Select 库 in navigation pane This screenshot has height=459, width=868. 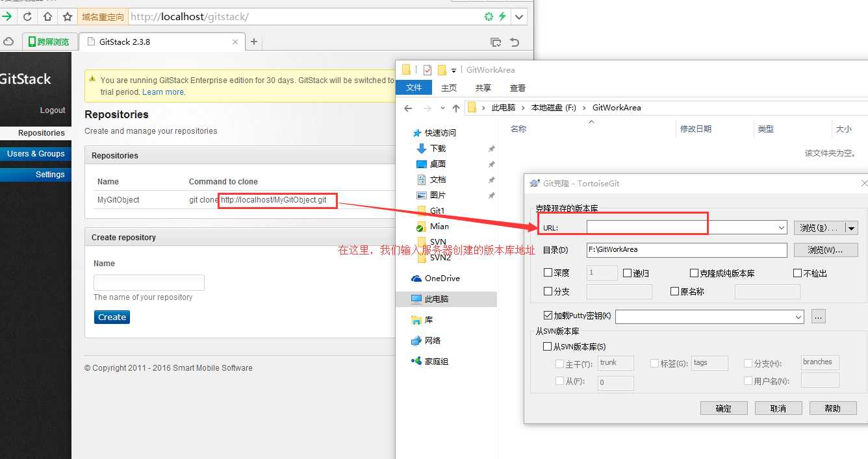tap(429, 319)
